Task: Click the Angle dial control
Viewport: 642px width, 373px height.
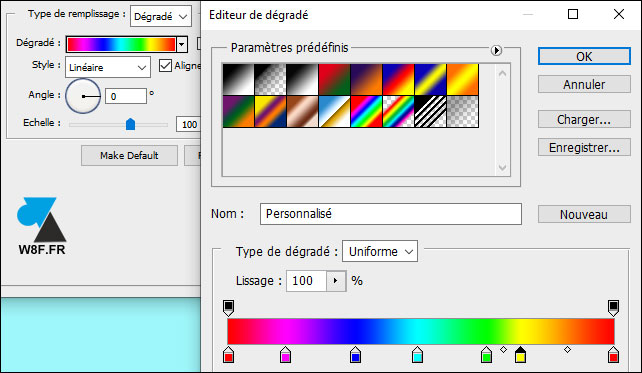Action: (x=83, y=96)
